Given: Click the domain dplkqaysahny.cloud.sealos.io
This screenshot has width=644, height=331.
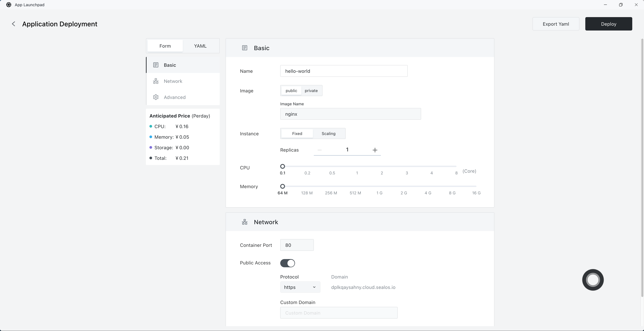Looking at the screenshot, I should pos(363,287).
